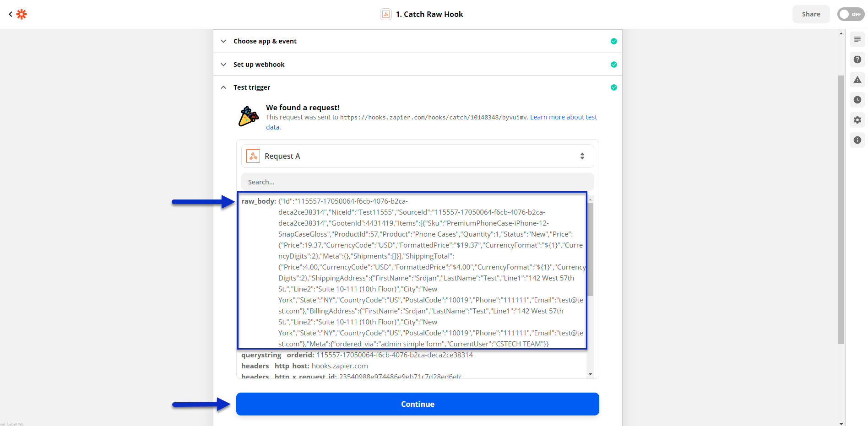Click the party popper celebration icon
The width and height of the screenshot is (868, 426).
click(x=249, y=116)
